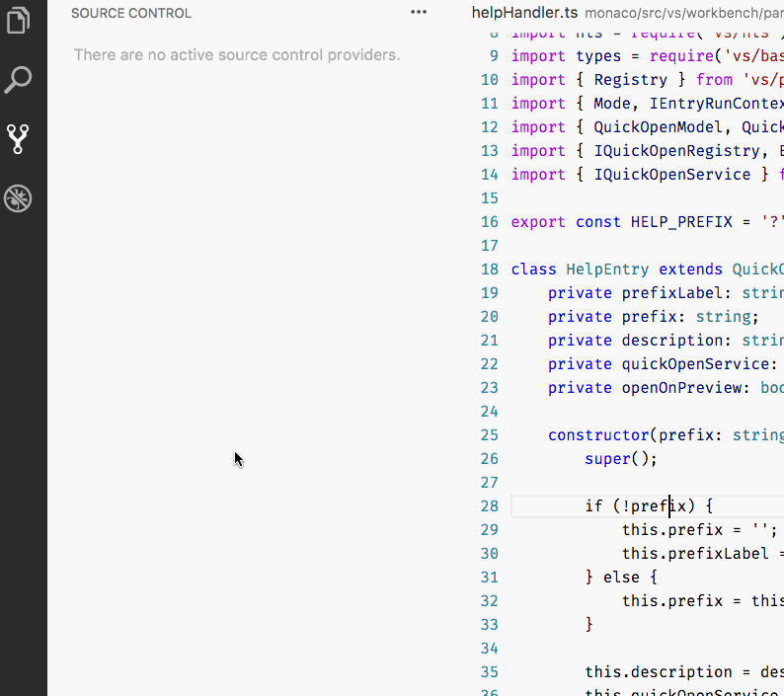This screenshot has height=696, width=784.
Task: Click 'openOnPreview' on line 23
Action: pyautogui.click(x=681, y=388)
